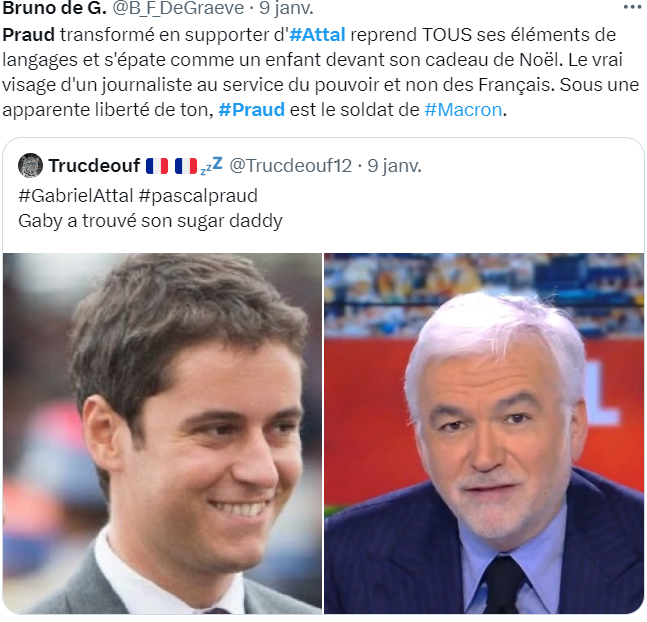Viewport: 647px width, 622px height.
Task: Open the three-dot more options menu
Action: [632, 7]
